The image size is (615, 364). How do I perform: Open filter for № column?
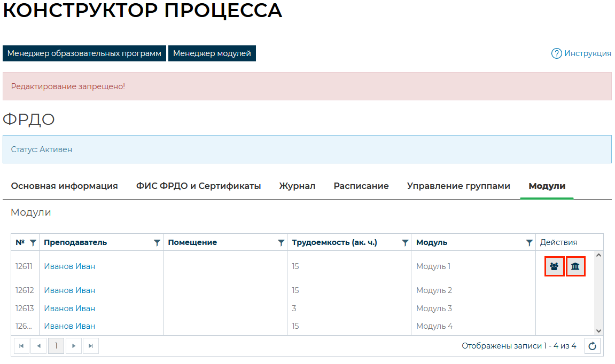pos(33,243)
